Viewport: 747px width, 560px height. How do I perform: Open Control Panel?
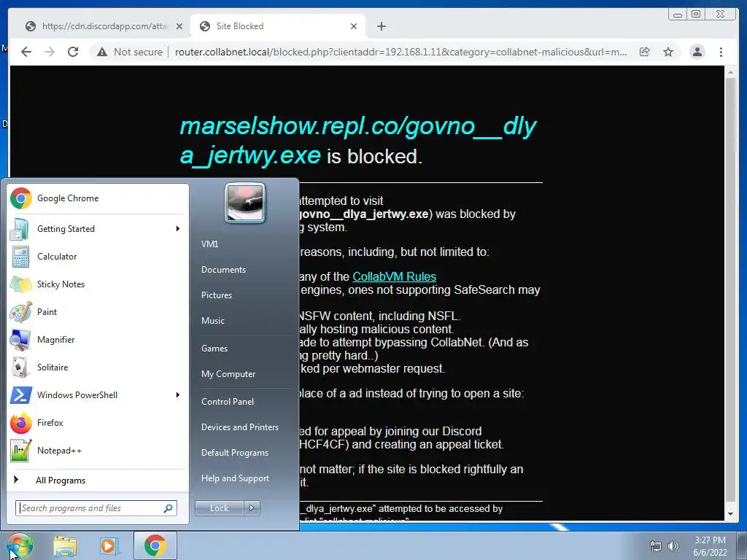pyautogui.click(x=228, y=402)
